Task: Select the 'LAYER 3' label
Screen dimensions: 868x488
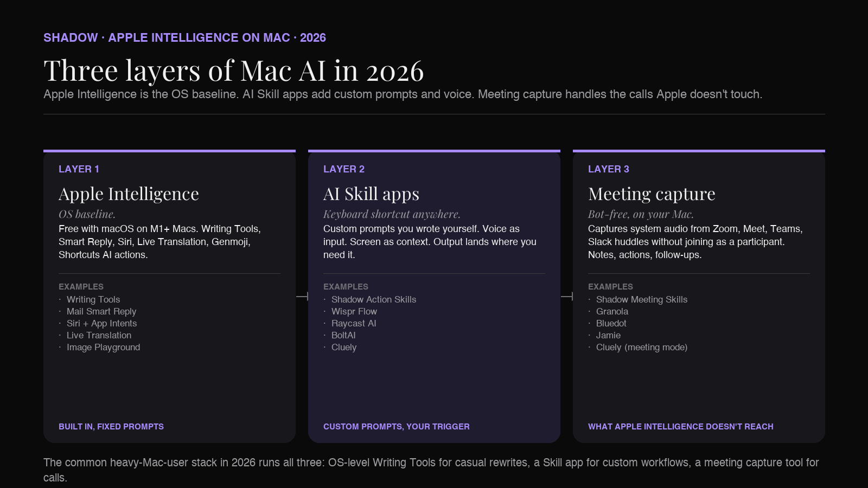Action: click(x=609, y=169)
